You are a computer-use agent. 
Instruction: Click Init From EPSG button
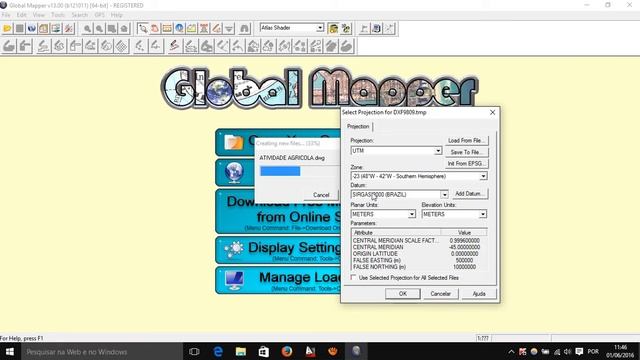(x=466, y=164)
